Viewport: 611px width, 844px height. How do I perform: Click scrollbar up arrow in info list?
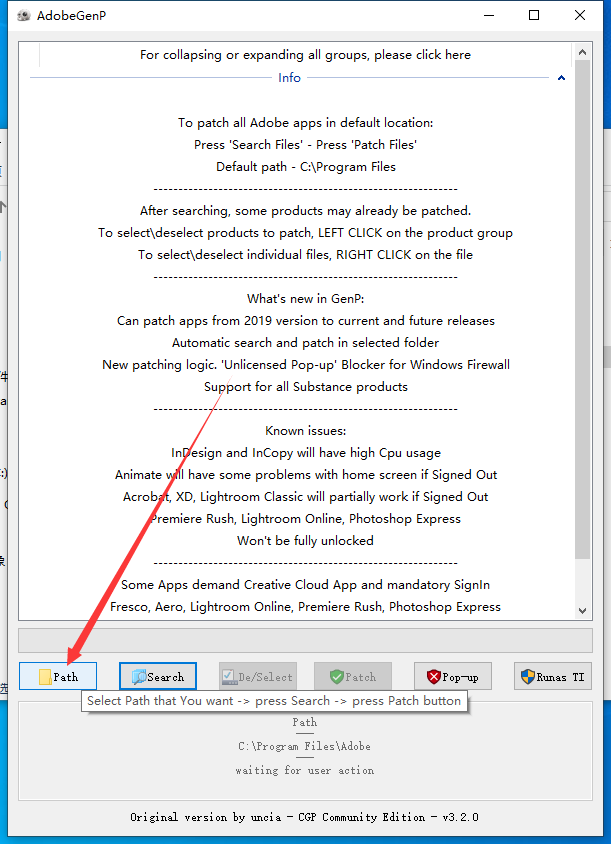coord(582,52)
